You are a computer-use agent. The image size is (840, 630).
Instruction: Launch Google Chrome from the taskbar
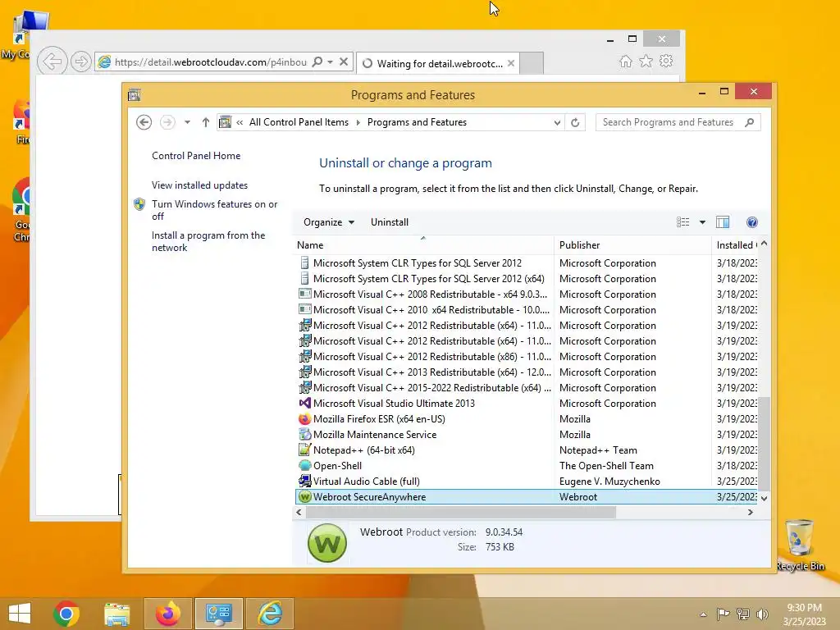click(66, 614)
